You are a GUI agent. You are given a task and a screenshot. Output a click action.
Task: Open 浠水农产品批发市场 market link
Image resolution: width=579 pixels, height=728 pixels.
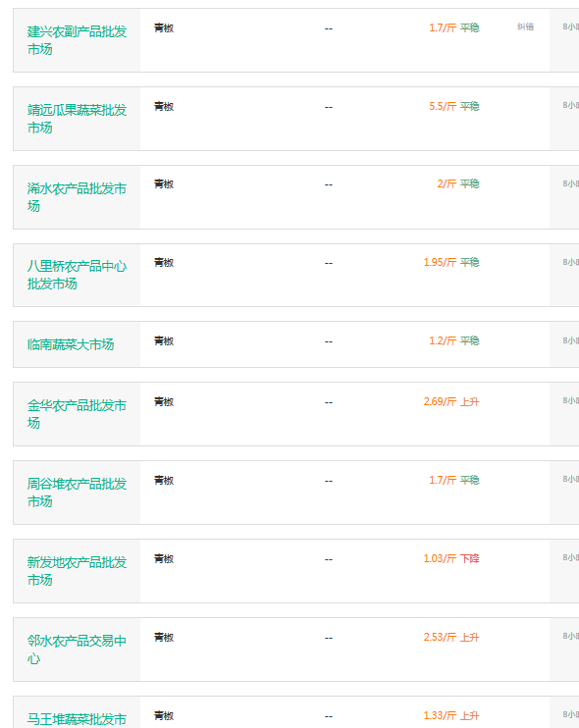tap(77, 197)
